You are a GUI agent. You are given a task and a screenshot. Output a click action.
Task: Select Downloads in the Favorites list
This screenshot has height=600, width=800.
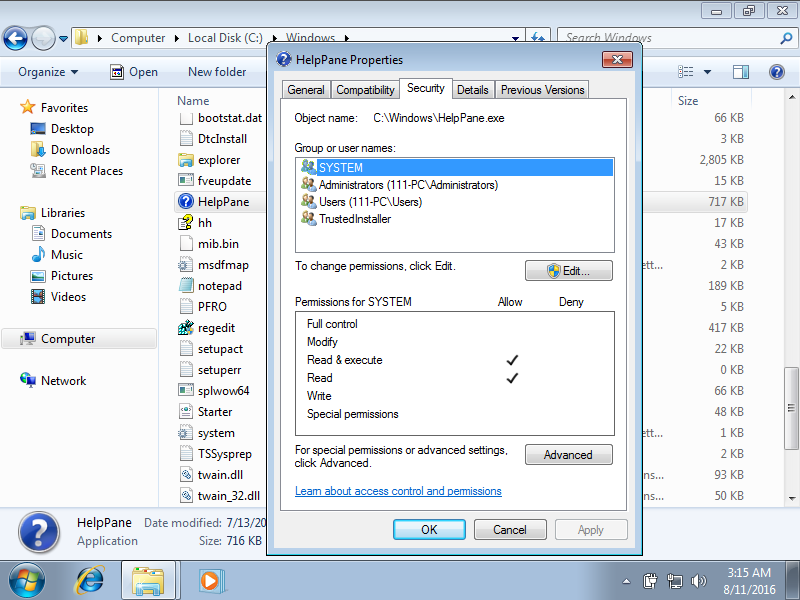(x=80, y=150)
